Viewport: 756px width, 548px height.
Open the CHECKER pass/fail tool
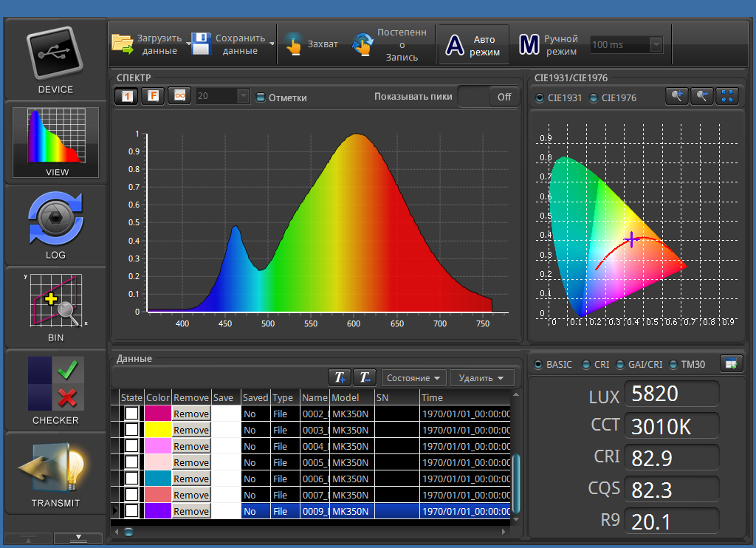(x=55, y=389)
